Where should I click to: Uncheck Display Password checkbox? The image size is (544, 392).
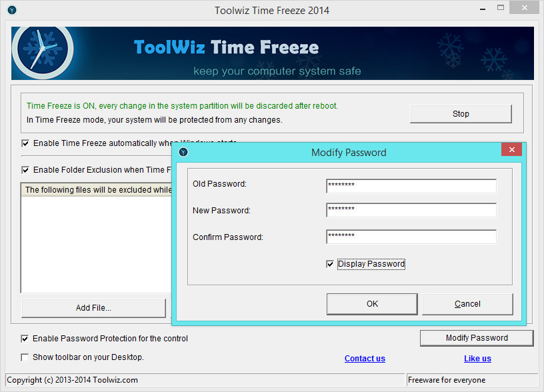coord(330,265)
